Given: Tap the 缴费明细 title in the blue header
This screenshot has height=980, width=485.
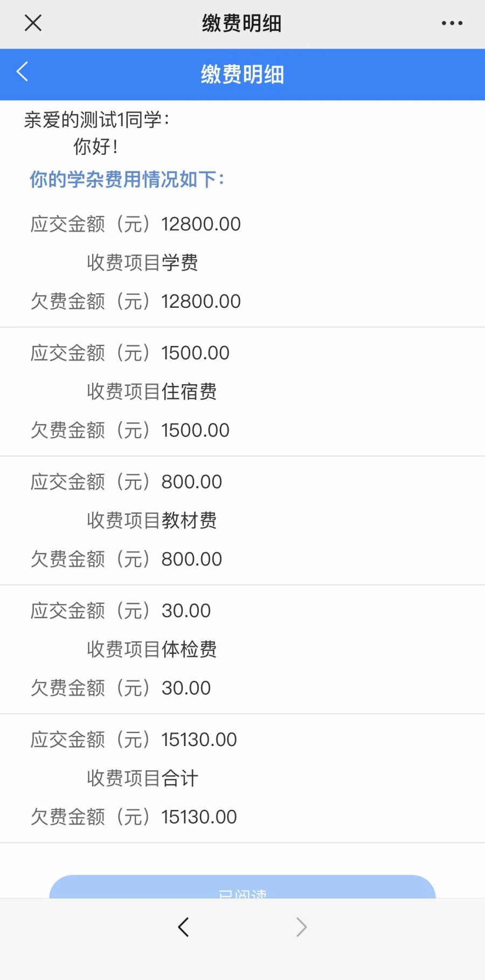Looking at the screenshot, I should pos(242,74).
